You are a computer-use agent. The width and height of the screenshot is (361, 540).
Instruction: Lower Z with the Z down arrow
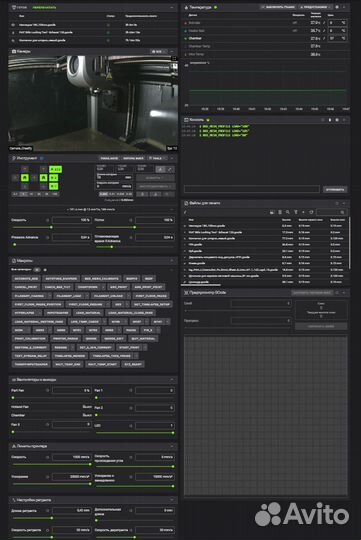point(43,186)
